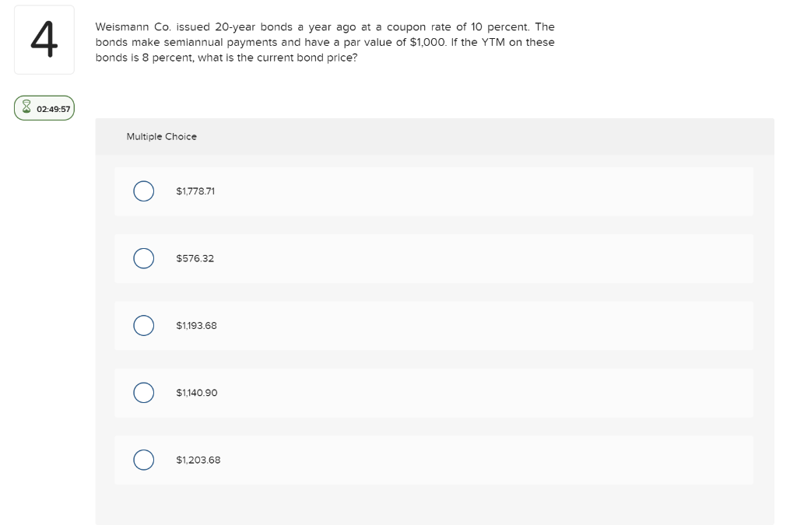Choose the $1,193.68 radio button
This screenshot has height=532, width=797.
[x=142, y=325]
